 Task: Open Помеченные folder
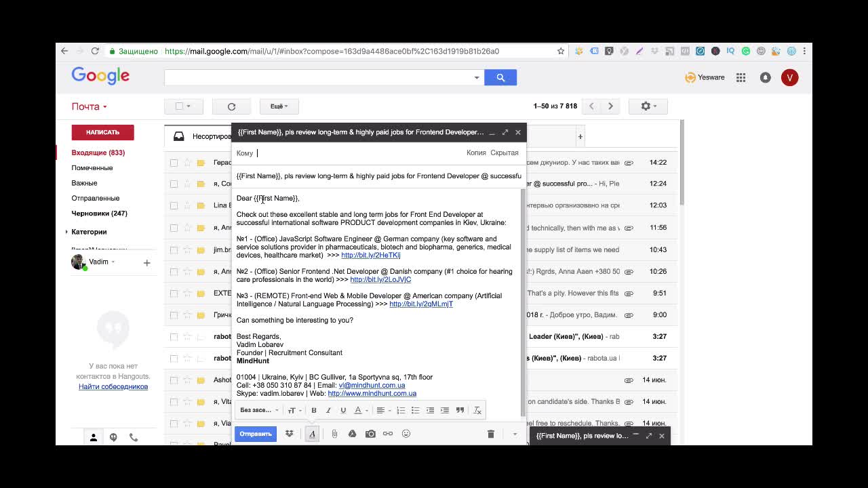tap(92, 168)
